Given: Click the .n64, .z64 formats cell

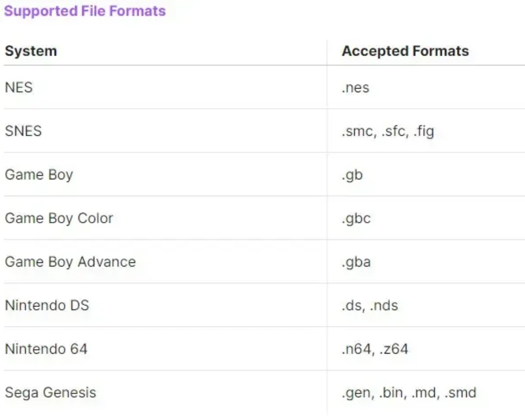Looking at the screenshot, I should click(x=375, y=349).
